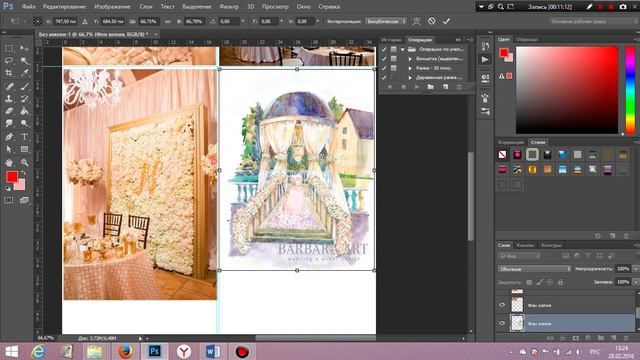Toggle the checkmark beside the 'Виньетка' action
Screen dimensions: 640x360
[x=384, y=58]
